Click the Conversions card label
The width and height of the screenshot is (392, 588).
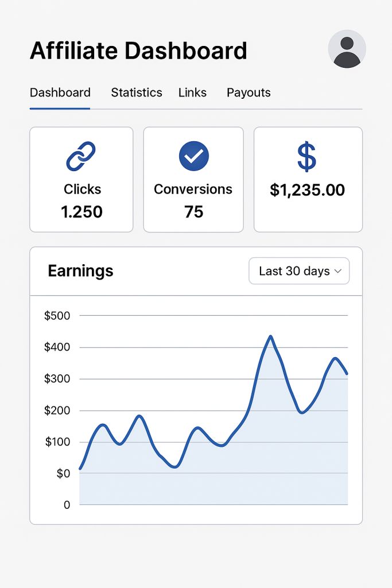193,189
